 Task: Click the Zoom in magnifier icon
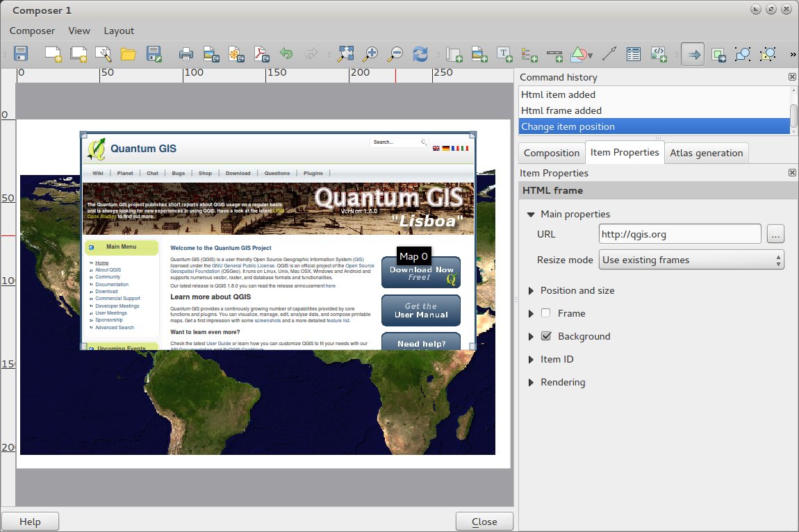(371, 54)
